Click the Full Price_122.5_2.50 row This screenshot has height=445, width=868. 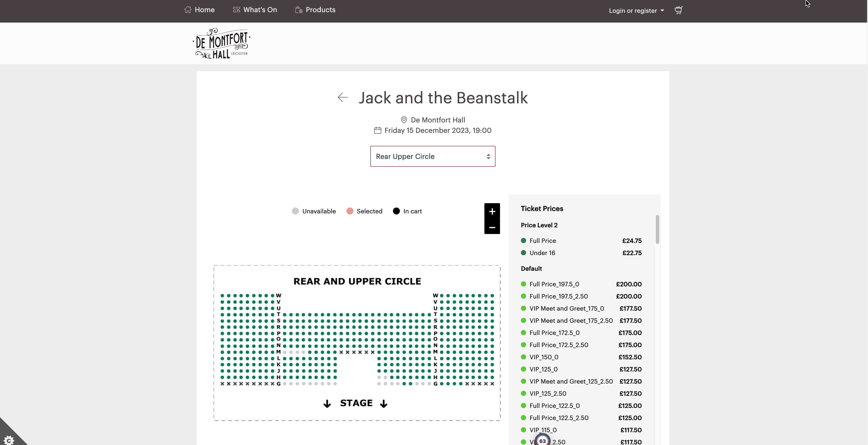(x=581, y=418)
